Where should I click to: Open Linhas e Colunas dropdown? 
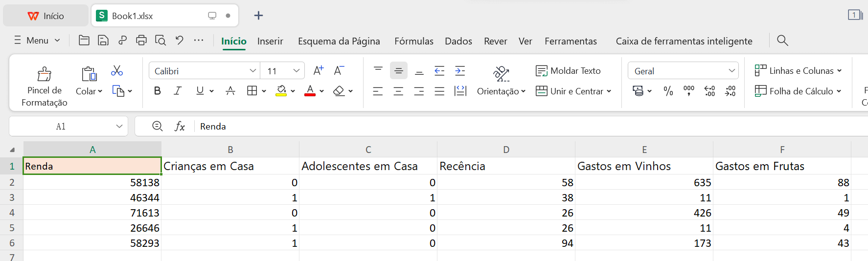click(798, 71)
